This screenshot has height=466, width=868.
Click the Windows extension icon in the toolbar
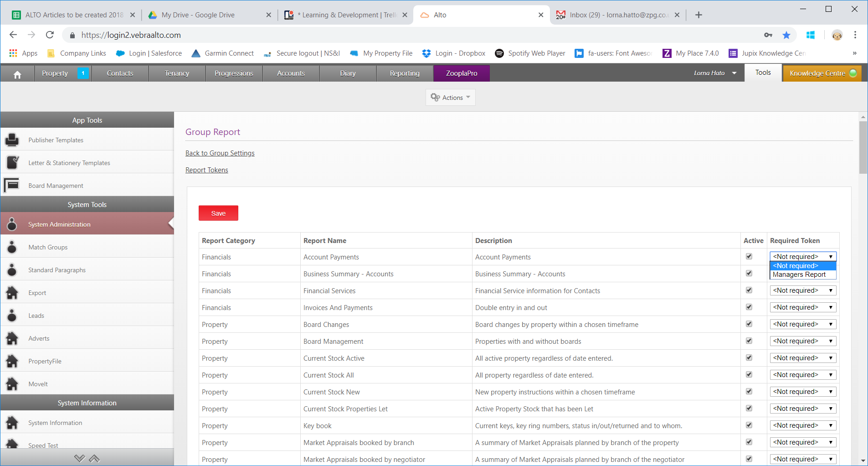810,35
